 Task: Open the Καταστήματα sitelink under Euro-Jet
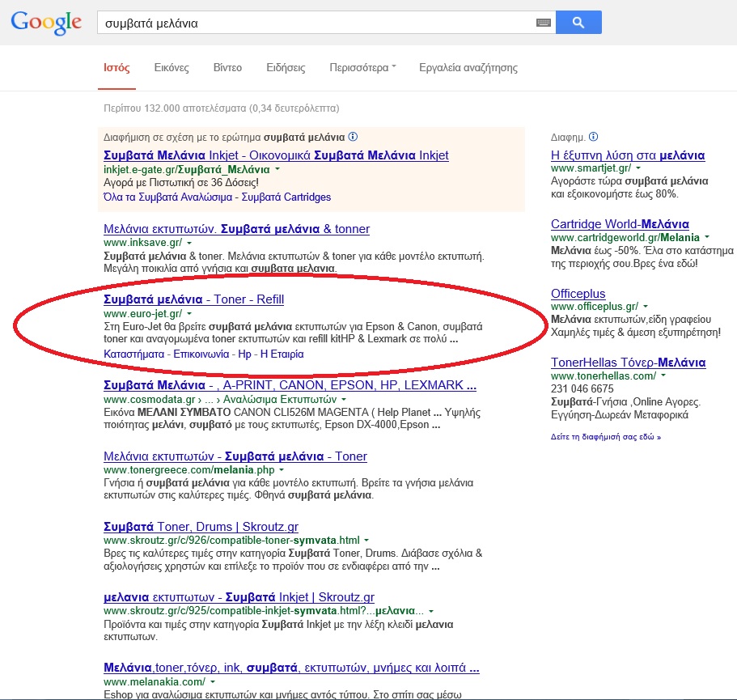pos(134,354)
